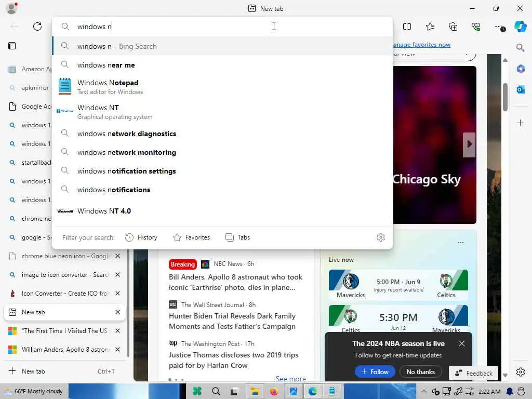Choose Windows NT 4.0 suggestion
This screenshot has height=399, width=532.
click(x=222, y=211)
